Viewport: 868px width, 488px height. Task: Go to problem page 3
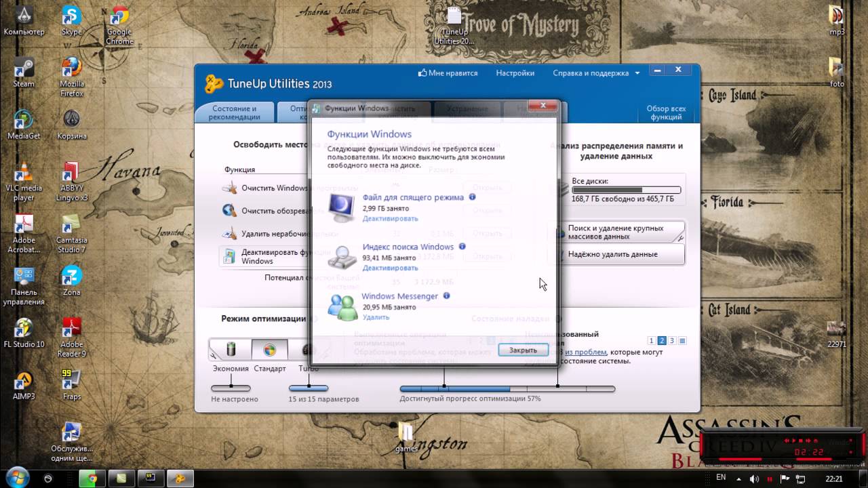(672, 341)
